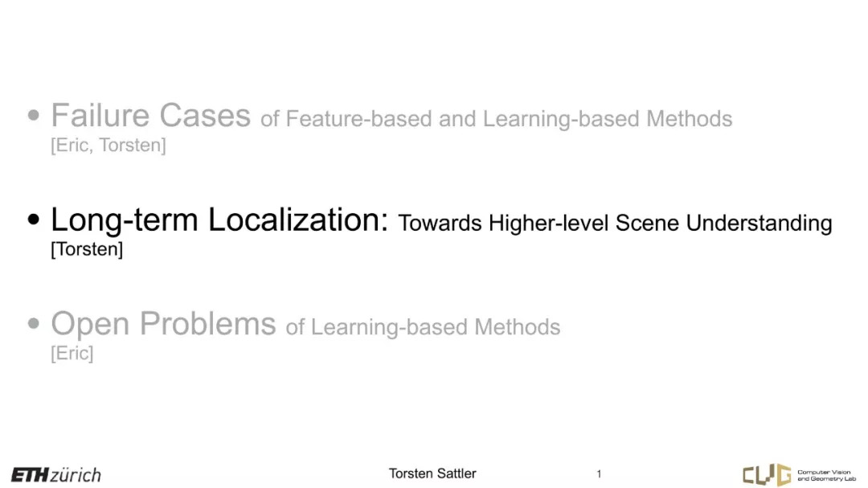Select the Failure Cases heading

pyautogui.click(x=150, y=115)
